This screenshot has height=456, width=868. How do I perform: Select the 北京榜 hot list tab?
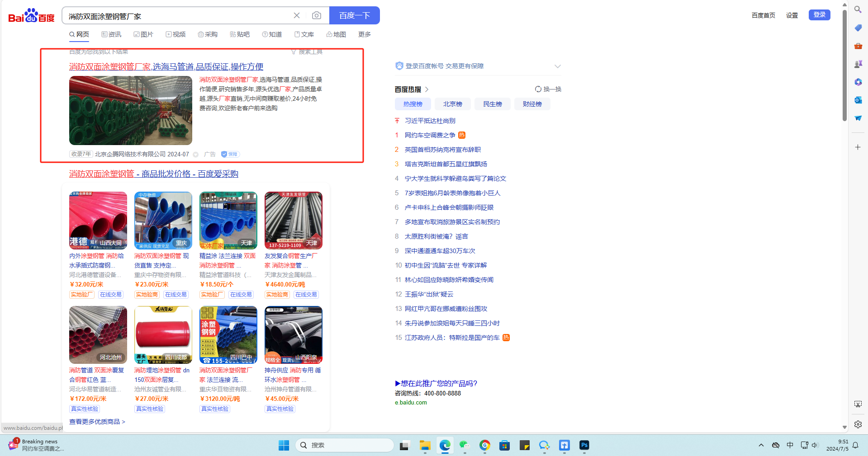[453, 104]
